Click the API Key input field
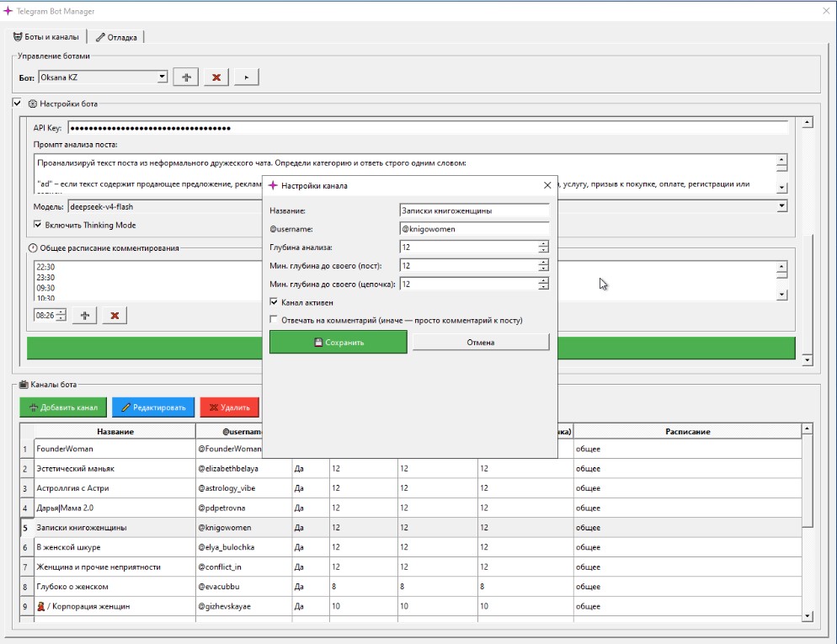Viewport: 837px width, 644px height. 428,128
